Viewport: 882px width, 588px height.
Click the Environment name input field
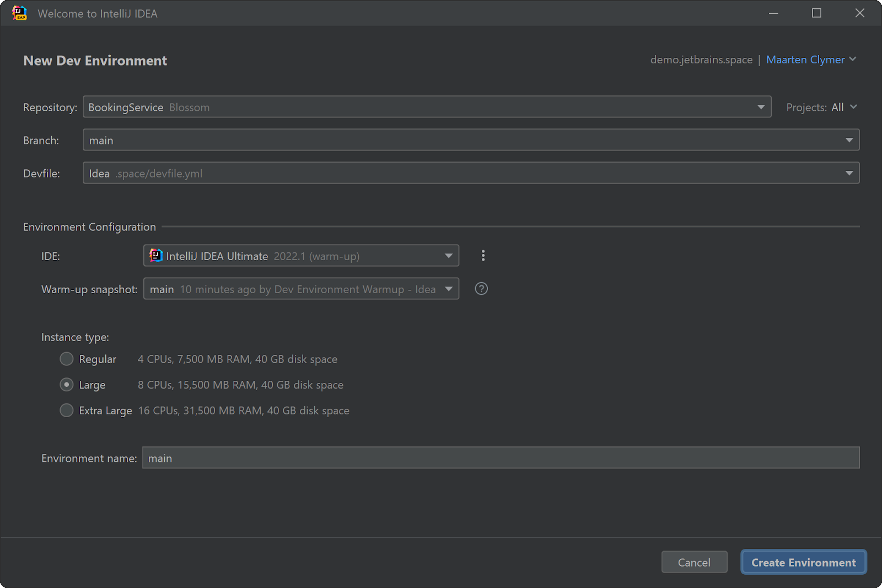point(501,458)
